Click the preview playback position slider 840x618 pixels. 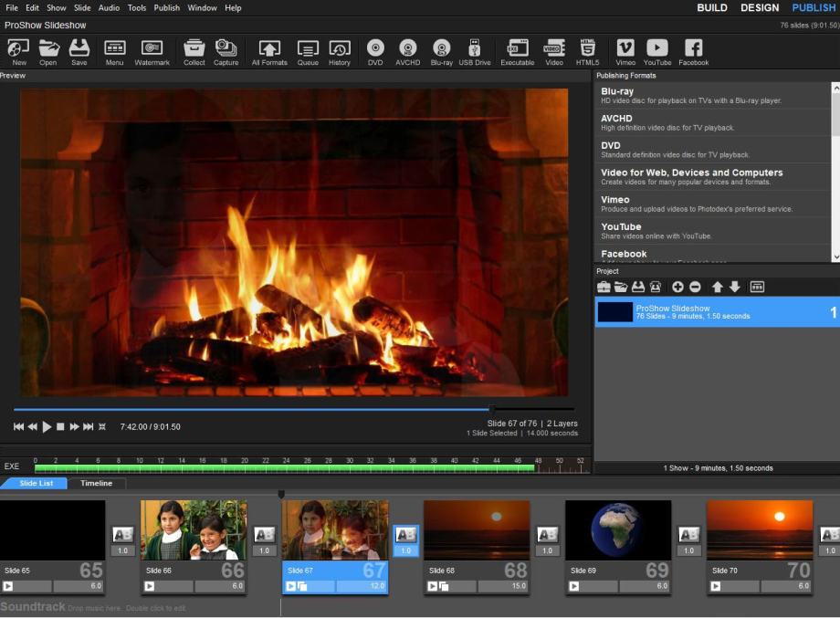click(491, 409)
